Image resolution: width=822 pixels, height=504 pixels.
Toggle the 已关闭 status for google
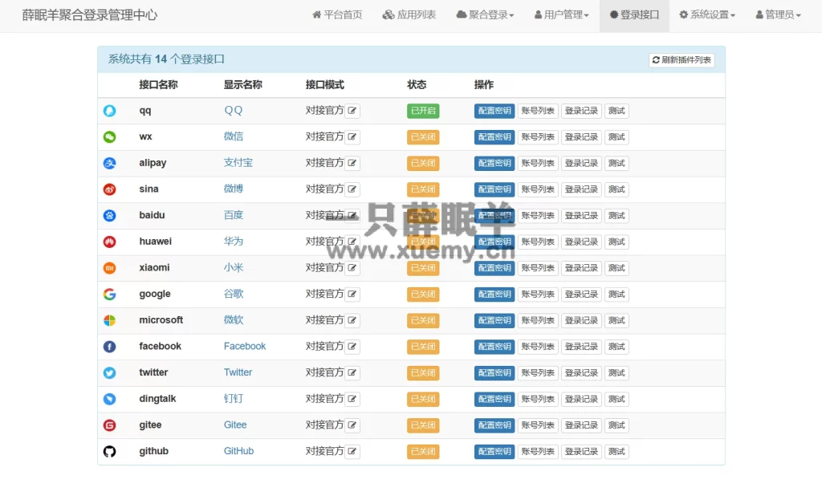[423, 294]
